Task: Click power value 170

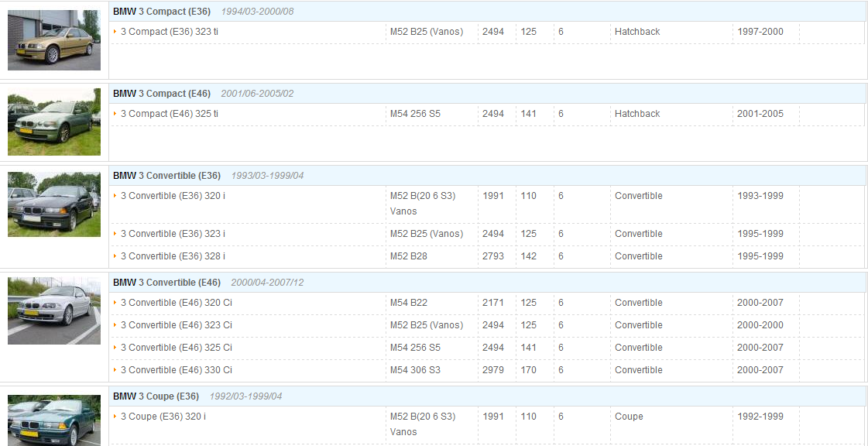Action: tap(529, 369)
